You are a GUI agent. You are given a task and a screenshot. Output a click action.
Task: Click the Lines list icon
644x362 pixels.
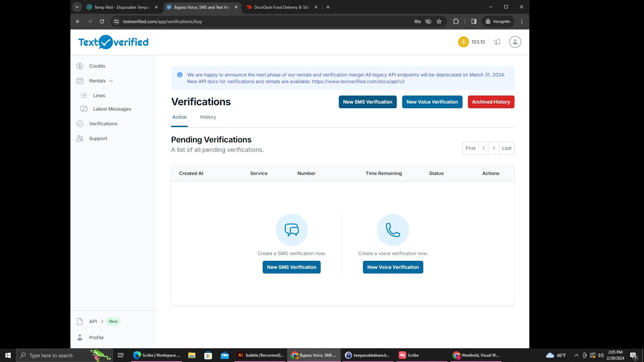tap(84, 96)
